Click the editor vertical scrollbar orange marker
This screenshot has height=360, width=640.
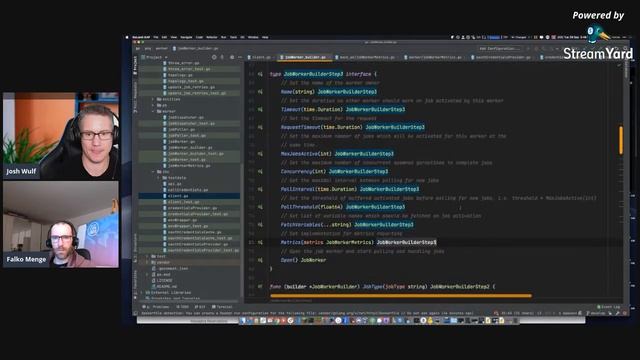tap(621, 140)
